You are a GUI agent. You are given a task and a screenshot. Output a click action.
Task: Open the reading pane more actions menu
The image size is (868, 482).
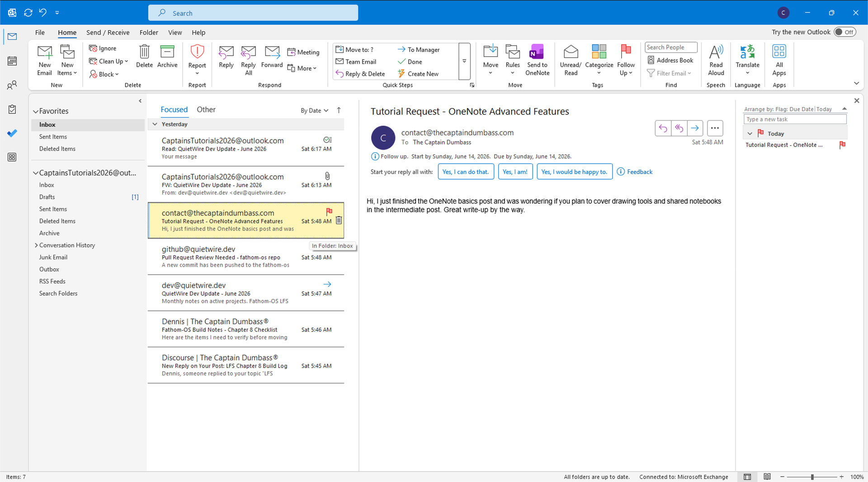715,128
